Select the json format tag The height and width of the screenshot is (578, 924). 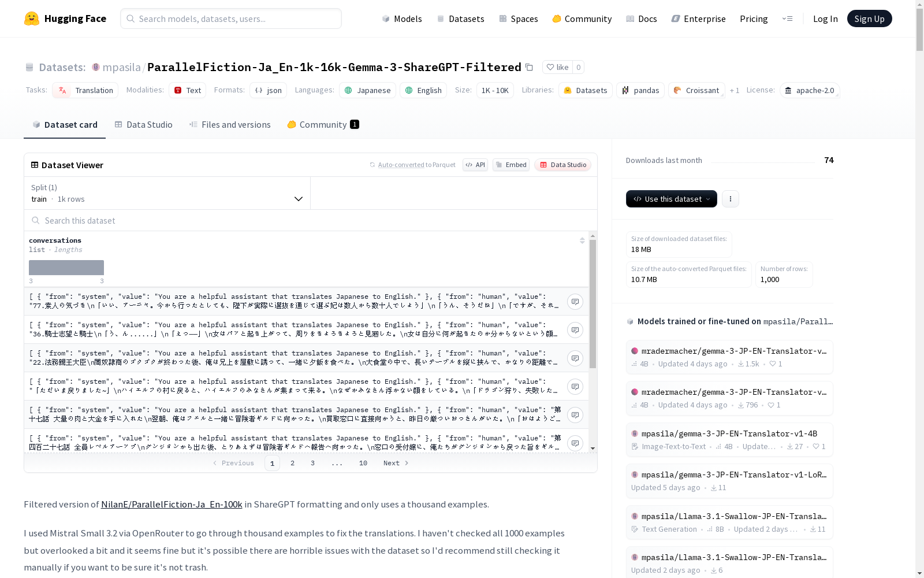tap(269, 90)
